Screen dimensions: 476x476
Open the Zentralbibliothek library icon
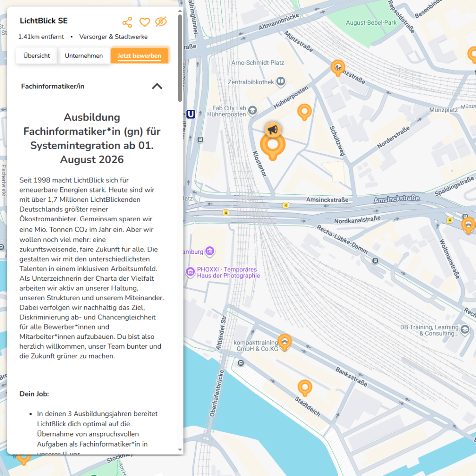pos(280,82)
